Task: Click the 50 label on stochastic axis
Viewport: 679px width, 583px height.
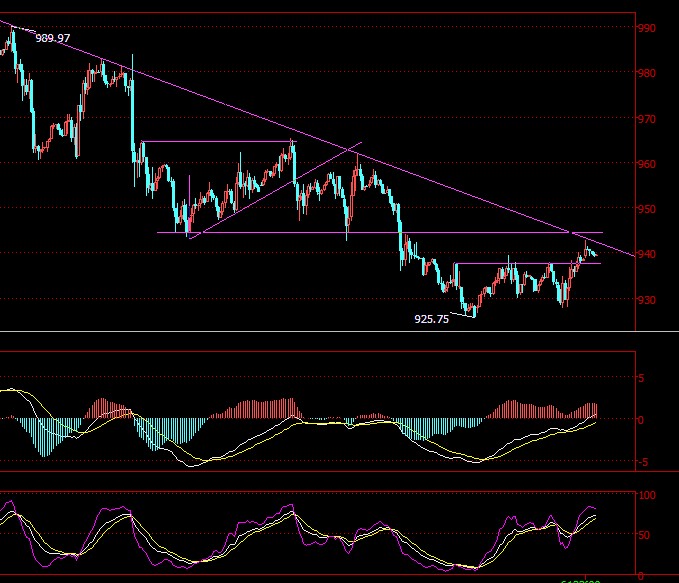Action: click(645, 535)
